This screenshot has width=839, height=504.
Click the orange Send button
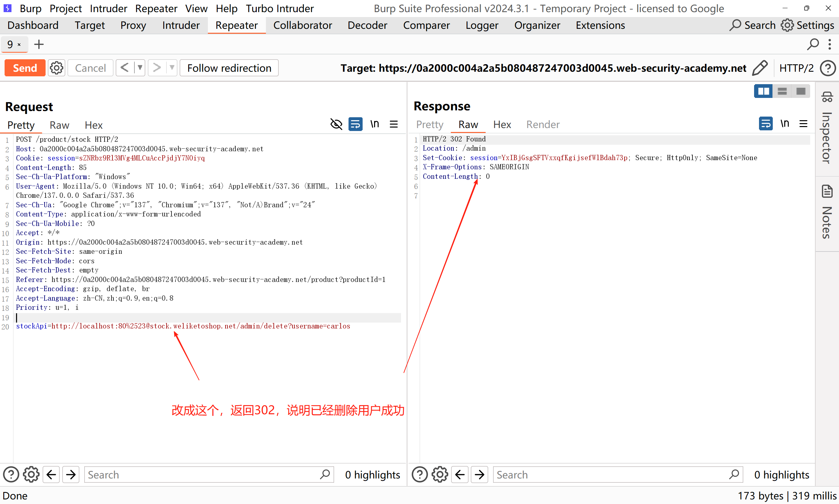click(25, 68)
